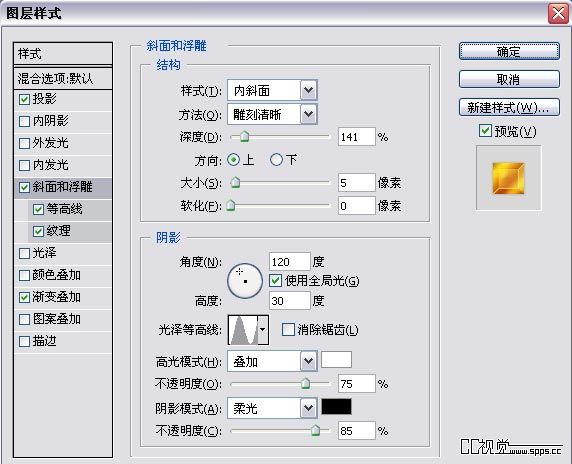Open the 光泽等高线 contour picker arrow
This screenshot has height=464, width=572.
[x=263, y=330]
